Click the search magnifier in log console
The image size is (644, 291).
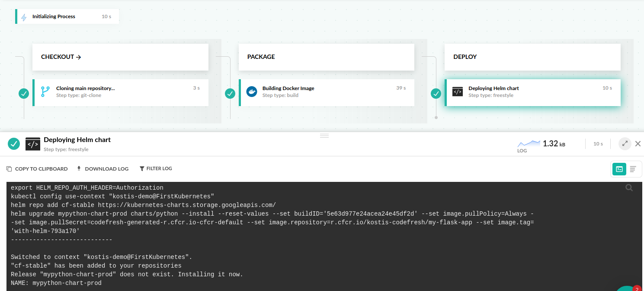click(629, 188)
